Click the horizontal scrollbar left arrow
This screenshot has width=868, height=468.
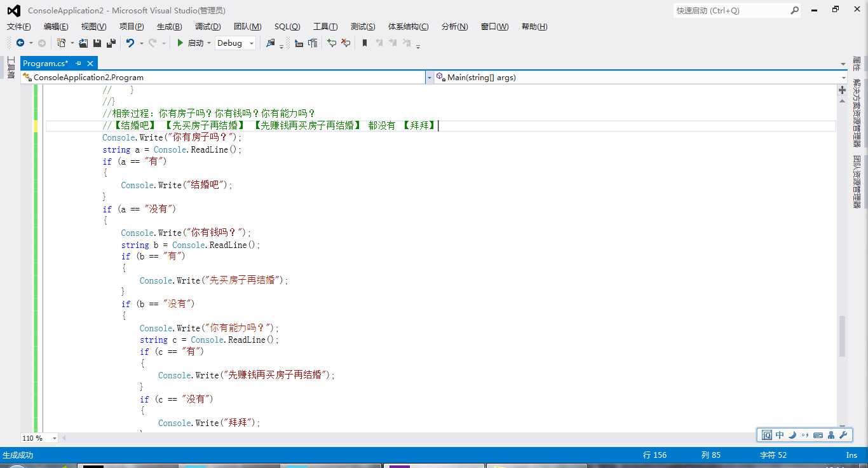(64, 438)
